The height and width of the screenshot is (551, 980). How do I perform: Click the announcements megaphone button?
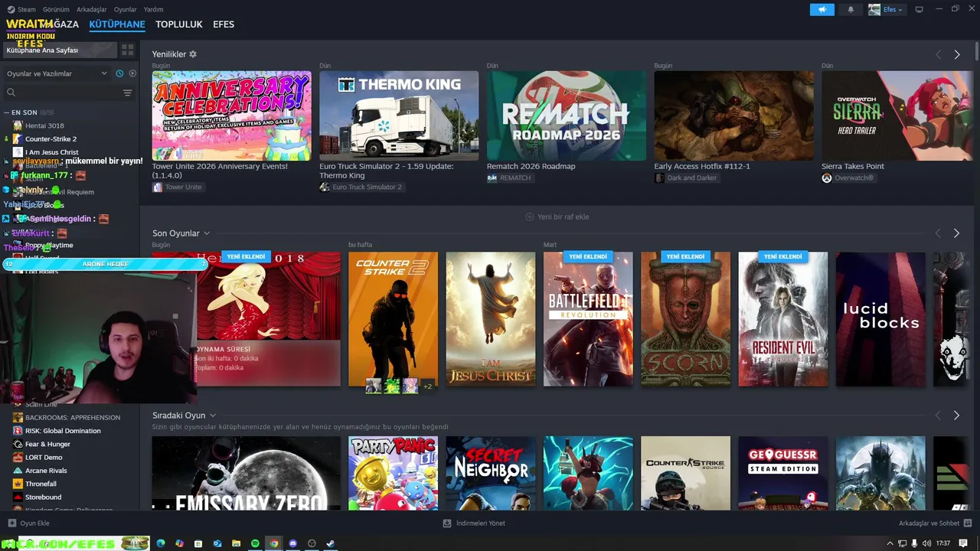point(822,10)
